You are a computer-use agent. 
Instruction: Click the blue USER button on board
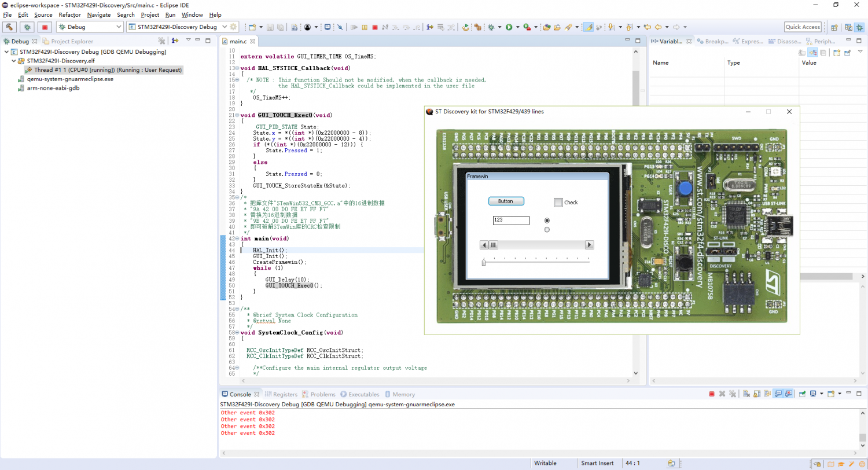tap(685, 189)
